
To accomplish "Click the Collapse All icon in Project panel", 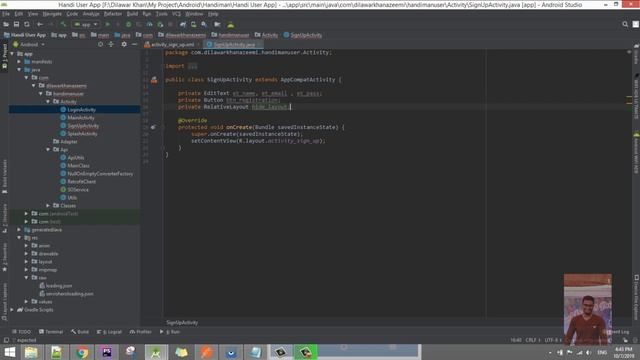I will coord(111,44).
